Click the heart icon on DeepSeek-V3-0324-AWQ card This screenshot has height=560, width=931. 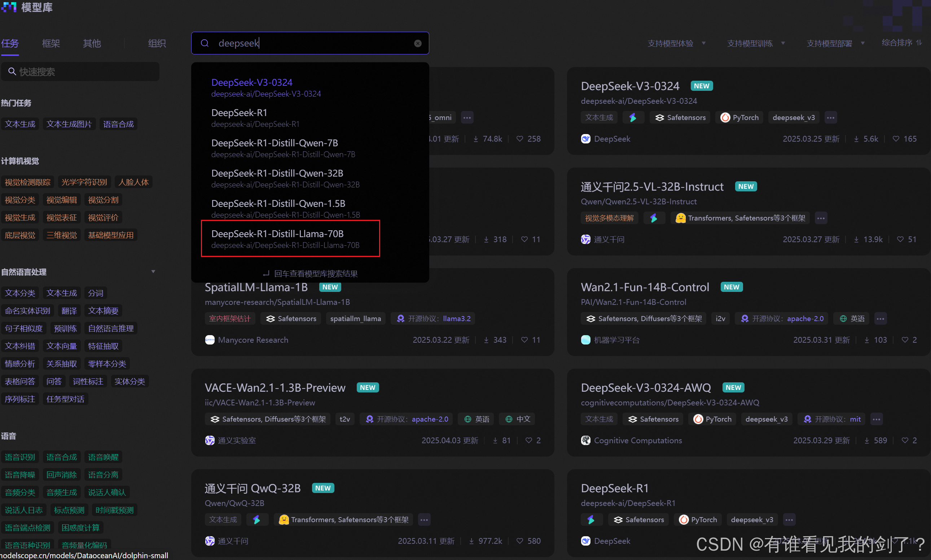(905, 440)
